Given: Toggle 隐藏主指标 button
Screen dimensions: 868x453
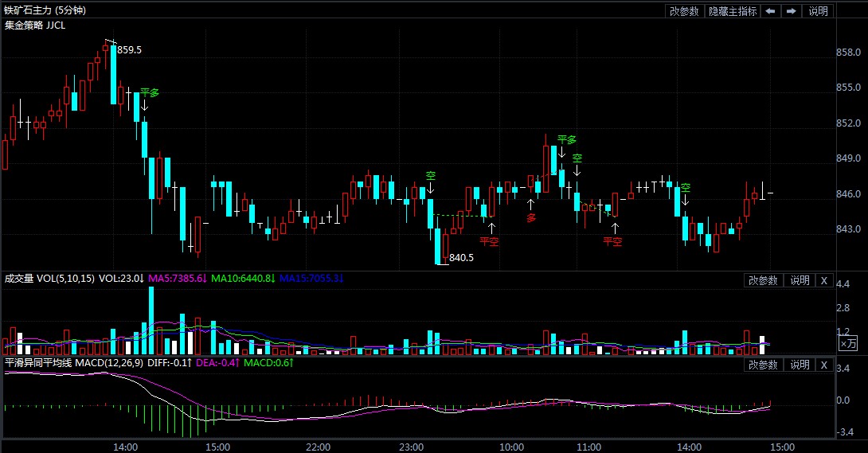Looking at the screenshot, I should pos(733,11).
